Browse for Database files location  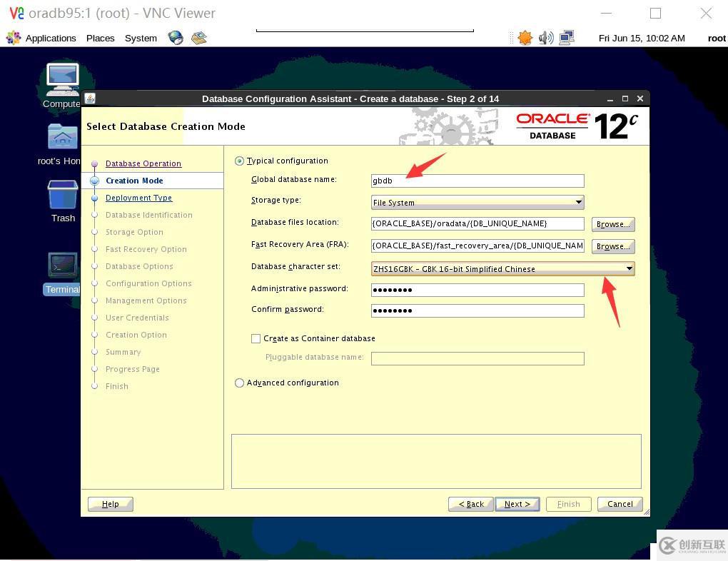tap(613, 224)
